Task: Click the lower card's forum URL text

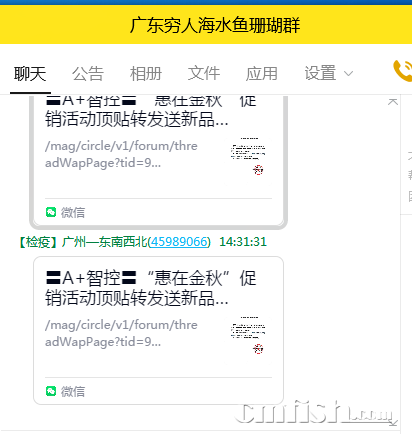Action: coord(122,333)
